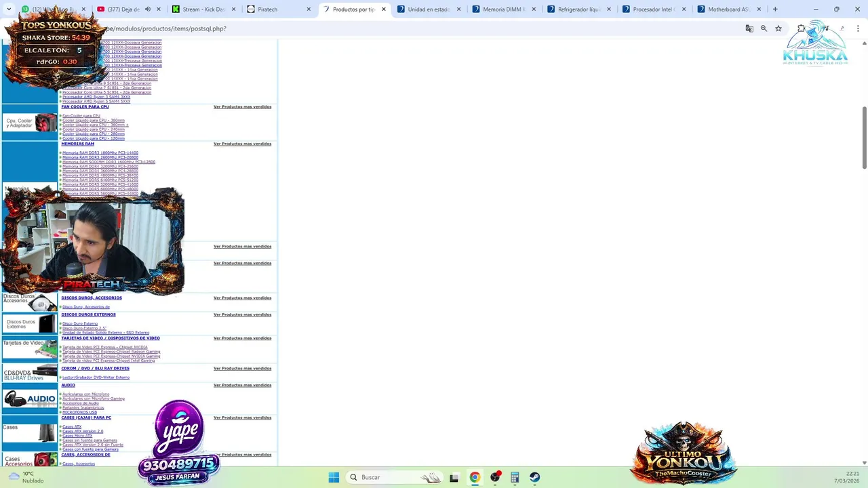Open the FAN COOLER PARA CPU heading link
868x488 pixels.
(x=85, y=106)
